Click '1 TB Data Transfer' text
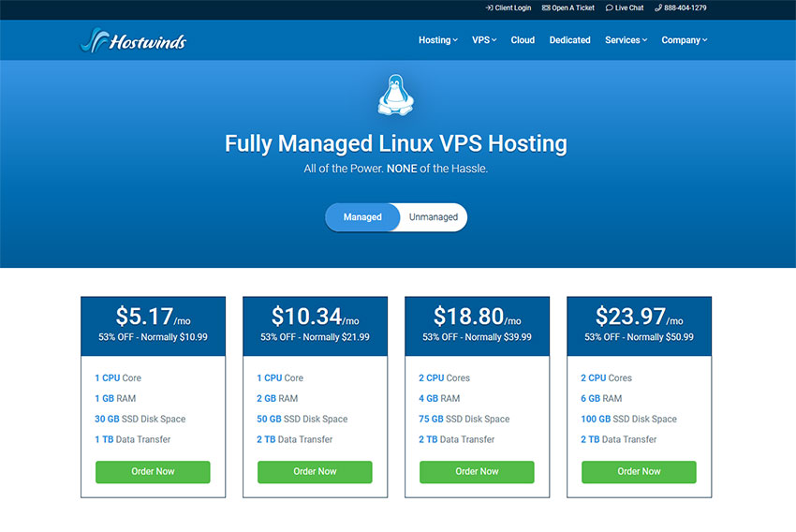Image resolution: width=796 pixels, height=532 pixels. (132, 439)
